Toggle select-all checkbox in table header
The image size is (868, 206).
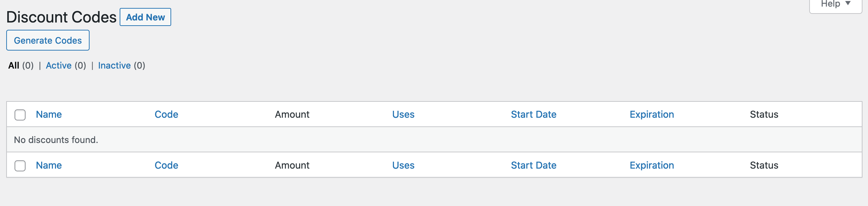click(20, 115)
